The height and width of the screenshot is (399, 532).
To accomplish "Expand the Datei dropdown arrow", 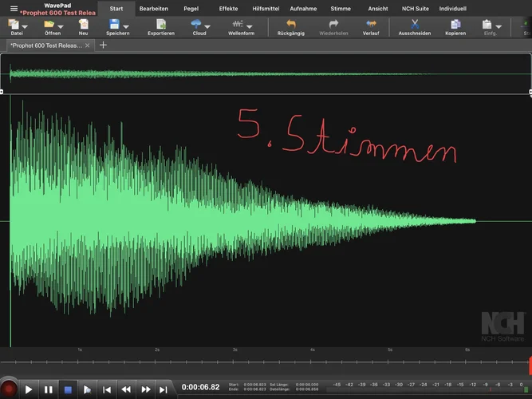I will click(x=26, y=26).
